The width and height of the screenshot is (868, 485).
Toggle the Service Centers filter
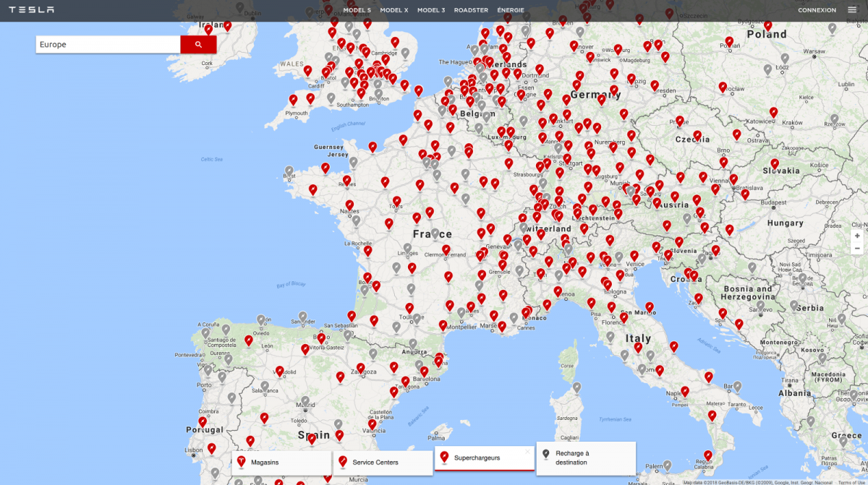click(383, 462)
